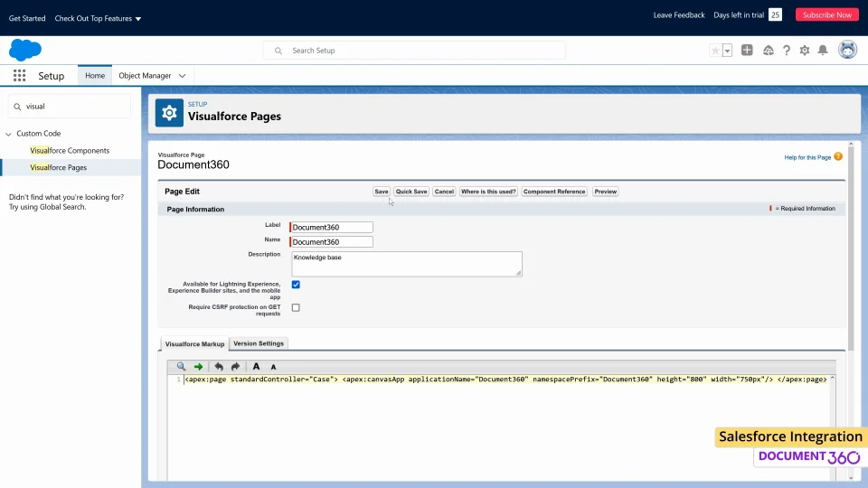Open the notifications bell
Screen dimensions: 868x488
point(823,51)
